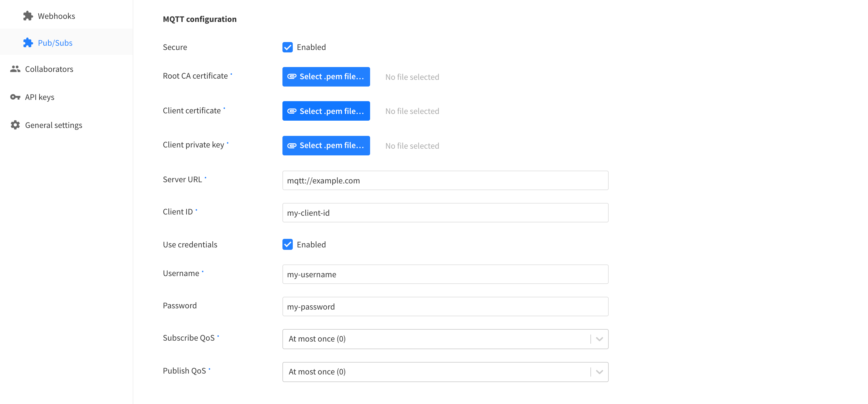Click Client private key file selector icon
The height and width of the screenshot is (404, 868).
(x=290, y=145)
